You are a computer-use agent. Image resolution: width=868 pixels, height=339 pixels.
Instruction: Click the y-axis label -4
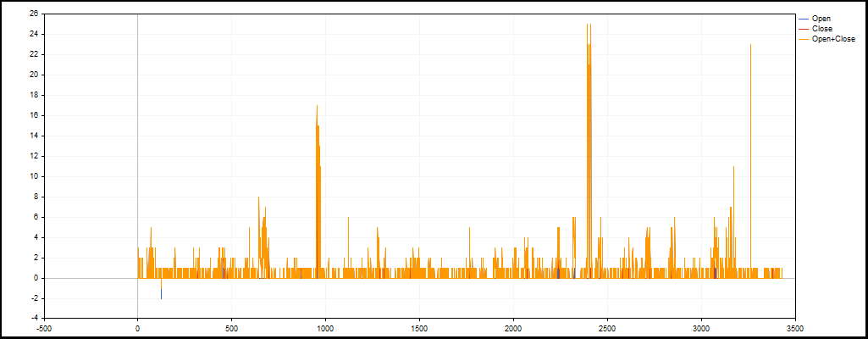click(x=35, y=319)
